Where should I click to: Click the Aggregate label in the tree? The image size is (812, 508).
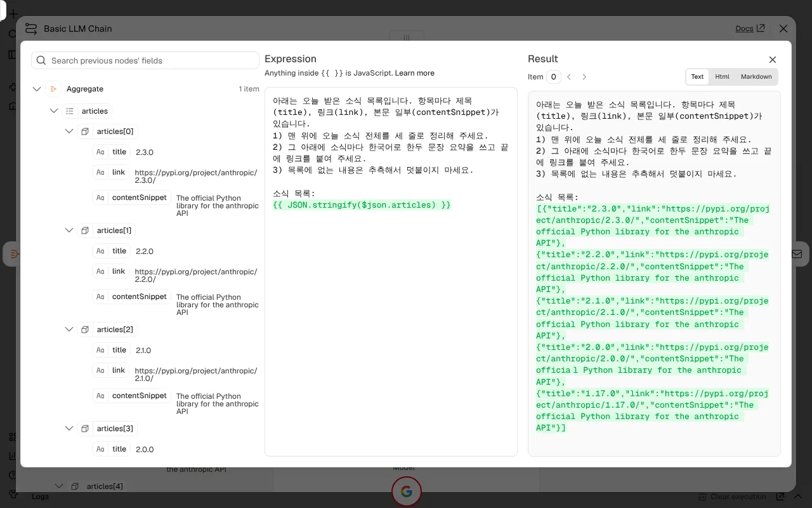pos(85,89)
